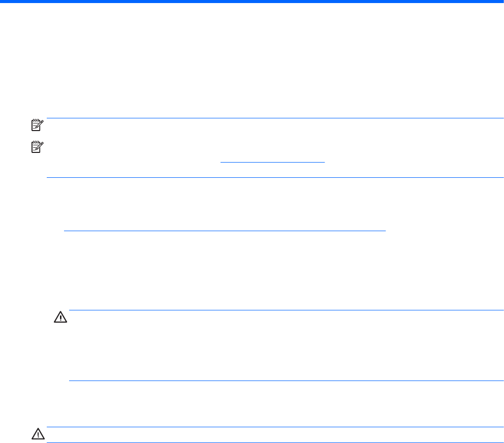Select the indented caution triangle icon

tap(60, 318)
